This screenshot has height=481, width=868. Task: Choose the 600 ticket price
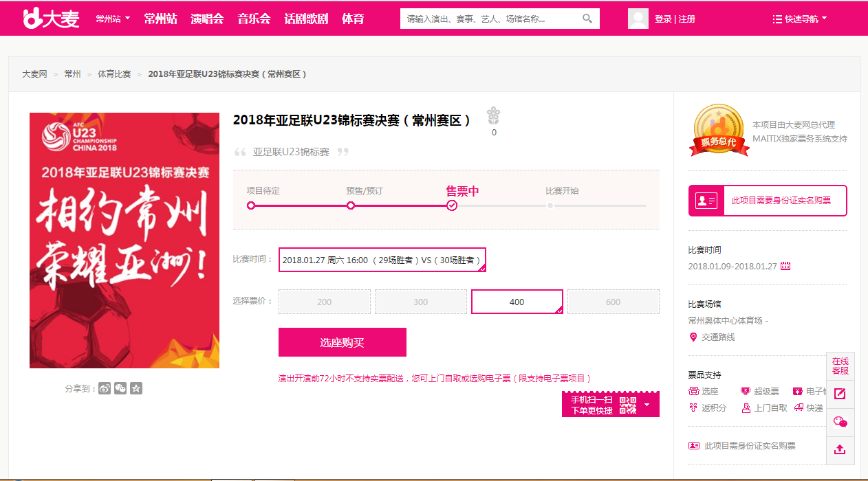(613, 302)
